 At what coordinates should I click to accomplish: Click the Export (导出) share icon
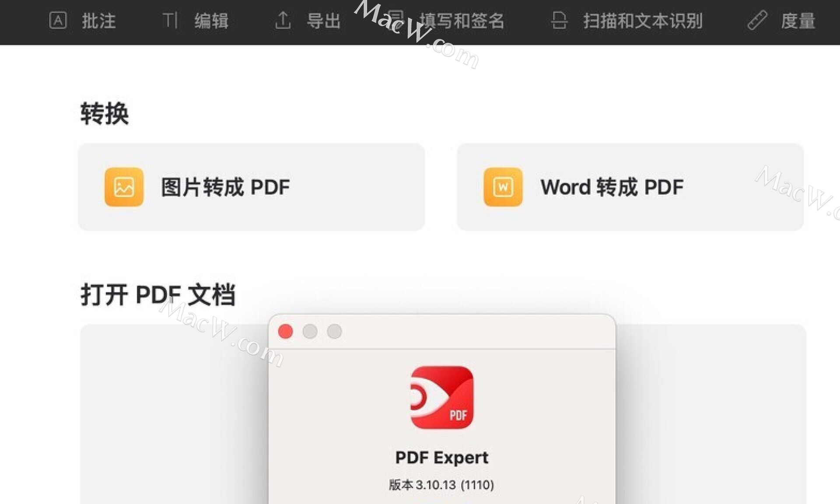pyautogui.click(x=283, y=21)
